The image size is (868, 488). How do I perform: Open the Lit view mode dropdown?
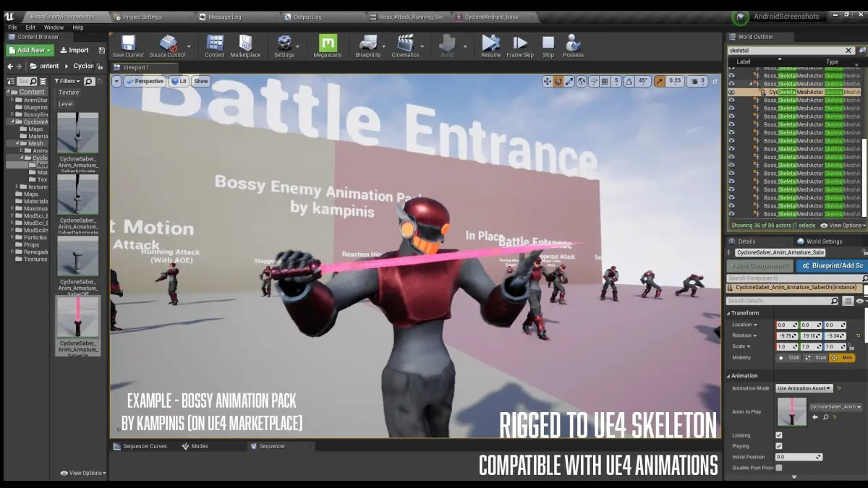[x=179, y=81]
